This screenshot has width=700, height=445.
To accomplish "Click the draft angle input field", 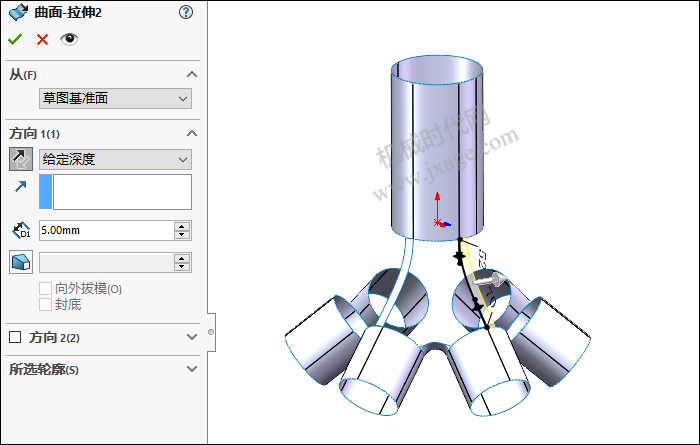I will 106,262.
